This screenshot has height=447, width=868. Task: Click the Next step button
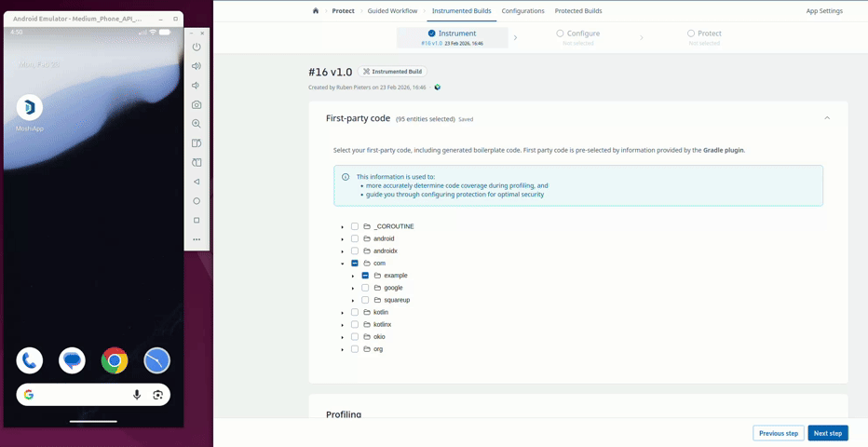[x=827, y=433]
